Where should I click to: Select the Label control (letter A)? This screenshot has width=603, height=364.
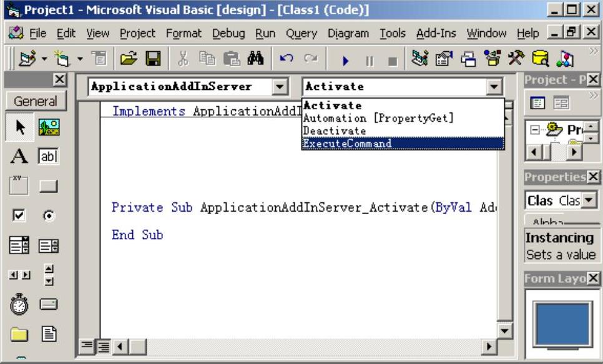coord(19,156)
